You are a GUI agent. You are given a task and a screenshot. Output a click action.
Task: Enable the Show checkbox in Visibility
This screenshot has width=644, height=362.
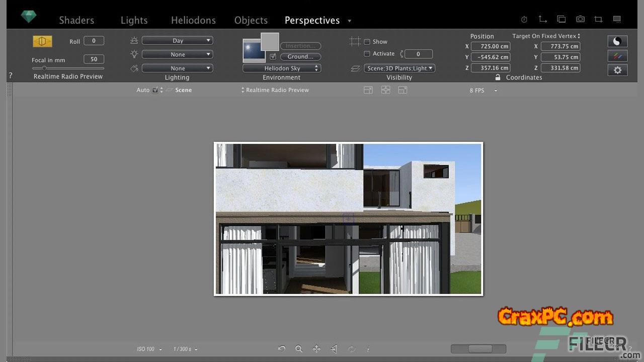[x=367, y=42]
